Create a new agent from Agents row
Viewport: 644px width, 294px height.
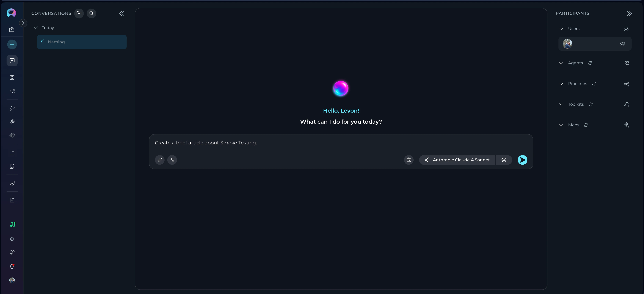[x=627, y=63]
